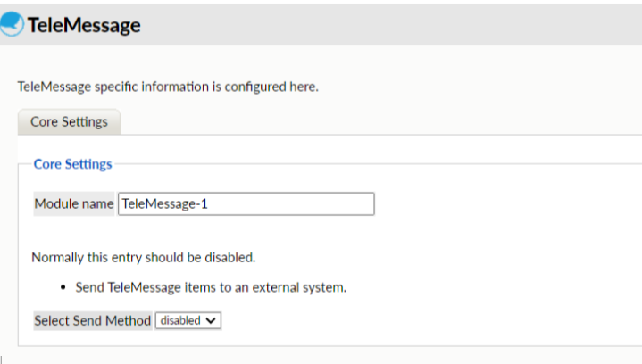642x364 pixels.
Task: Select the Core Settings tab
Action: [x=69, y=122]
